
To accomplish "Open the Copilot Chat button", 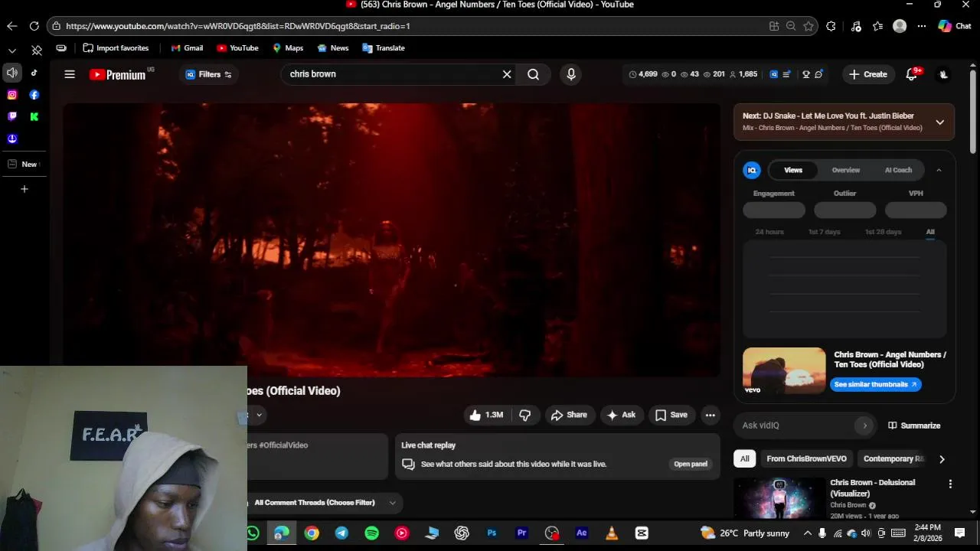I will pos(955,26).
